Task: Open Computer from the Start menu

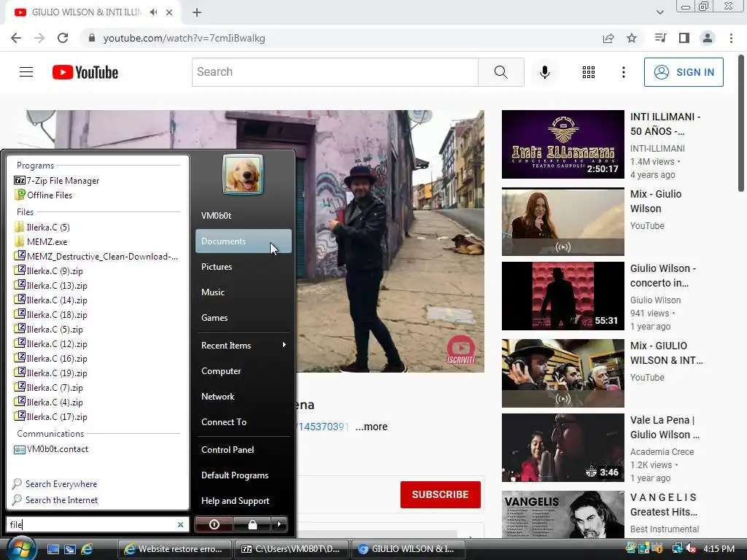Action: (244, 371)
